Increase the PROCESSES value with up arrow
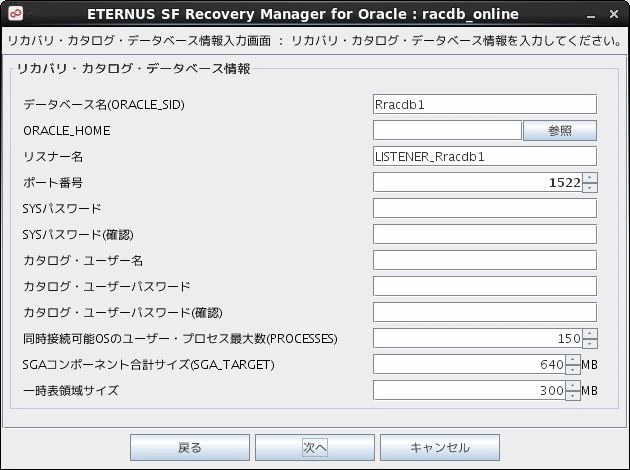 (589, 333)
